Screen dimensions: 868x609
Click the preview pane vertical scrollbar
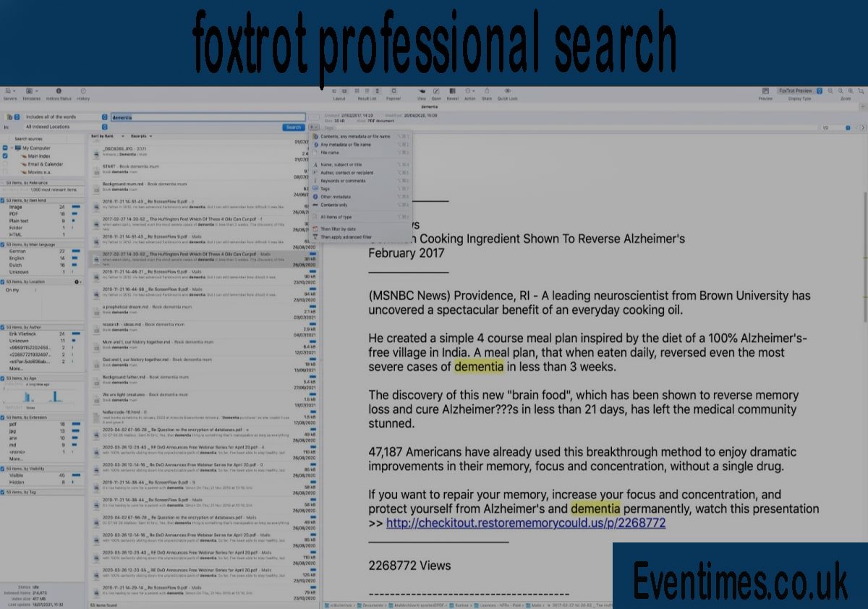pyautogui.click(x=864, y=253)
